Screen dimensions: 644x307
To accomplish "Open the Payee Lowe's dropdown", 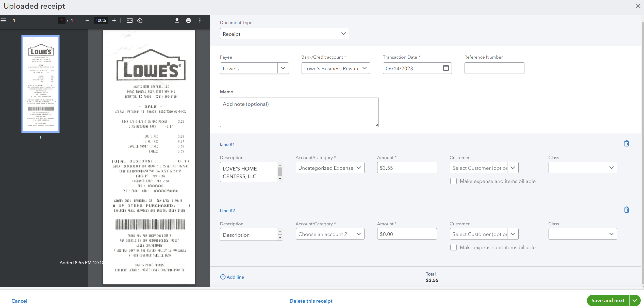I will tap(283, 68).
